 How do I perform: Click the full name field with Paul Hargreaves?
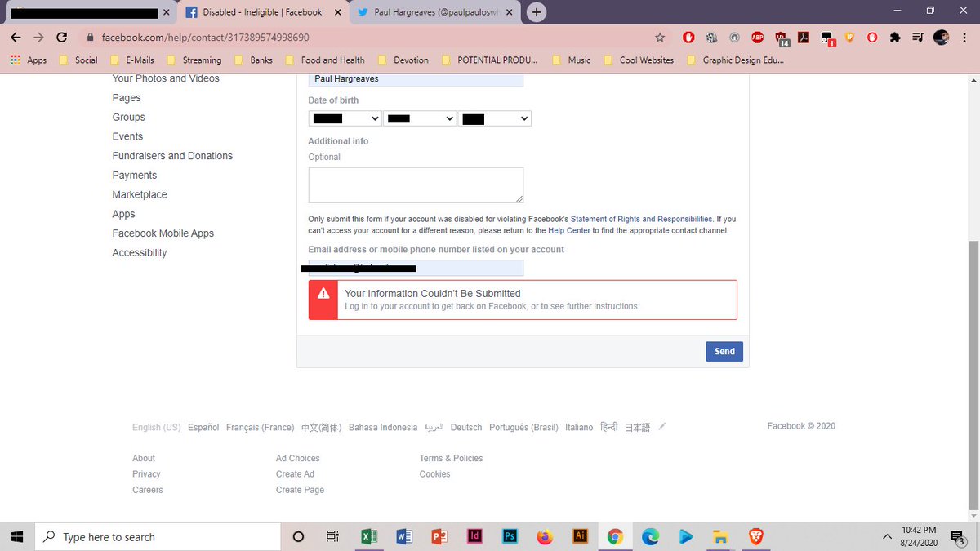[x=416, y=79]
